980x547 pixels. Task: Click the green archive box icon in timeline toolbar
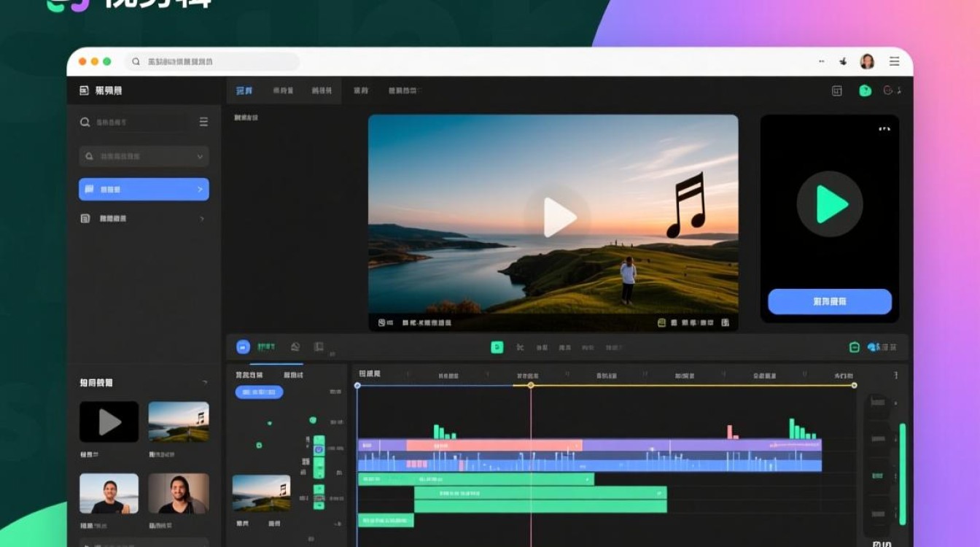click(855, 347)
